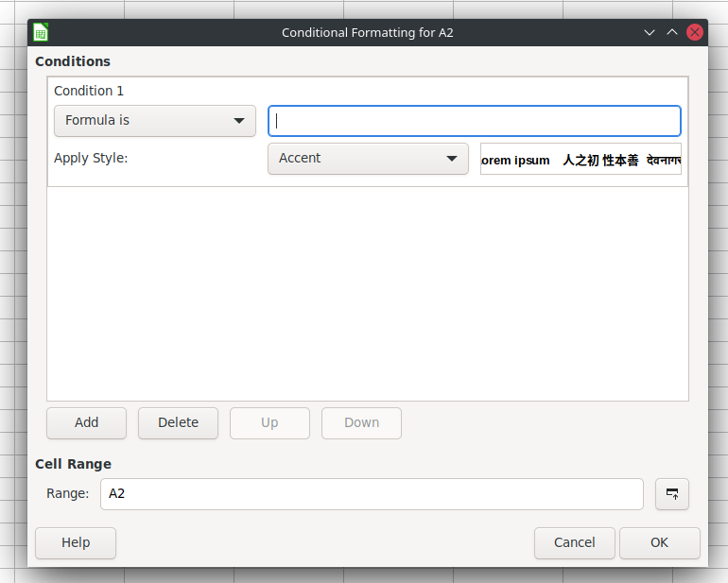This screenshot has height=583, width=728.
Task: Open the 'Formula is' condition type dropdown
Action: point(155,121)
